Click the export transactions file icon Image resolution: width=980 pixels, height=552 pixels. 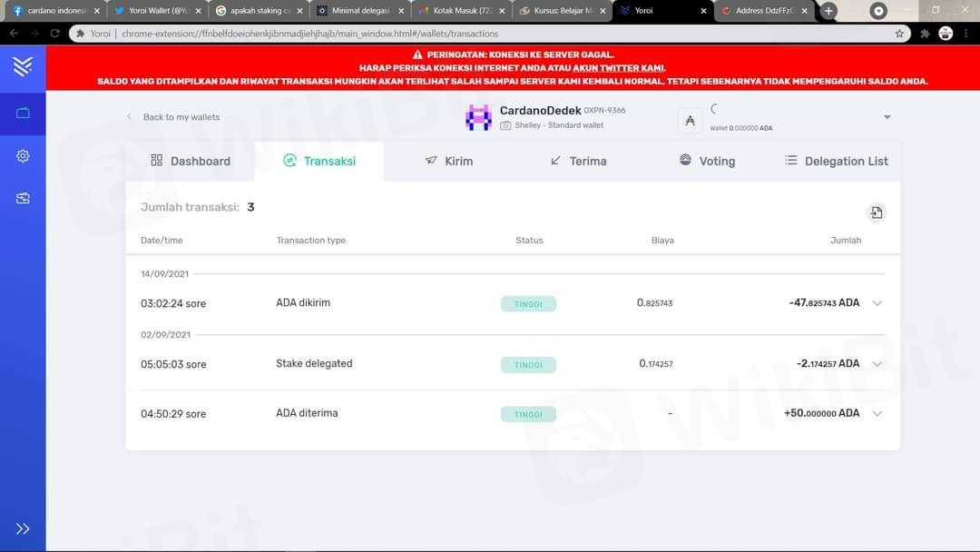tap(876, 212)
